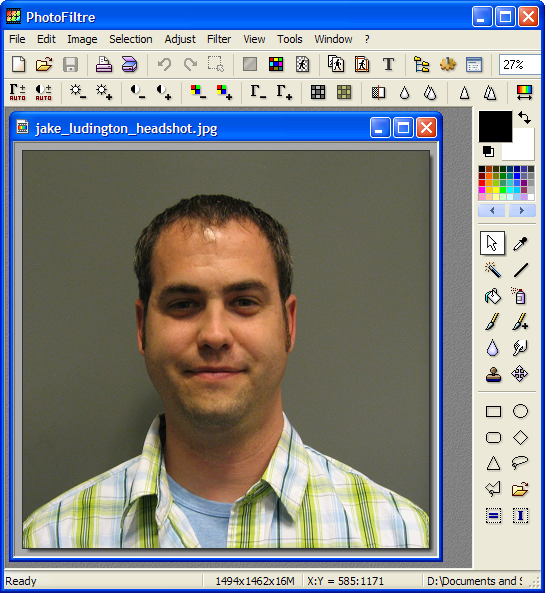Maximize the jake_ludington_headshot.jpg document window

(x=403, y=127)
